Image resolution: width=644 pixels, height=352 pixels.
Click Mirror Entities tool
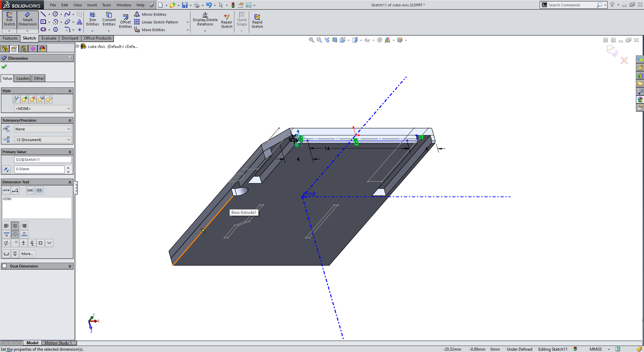(151, 14)
